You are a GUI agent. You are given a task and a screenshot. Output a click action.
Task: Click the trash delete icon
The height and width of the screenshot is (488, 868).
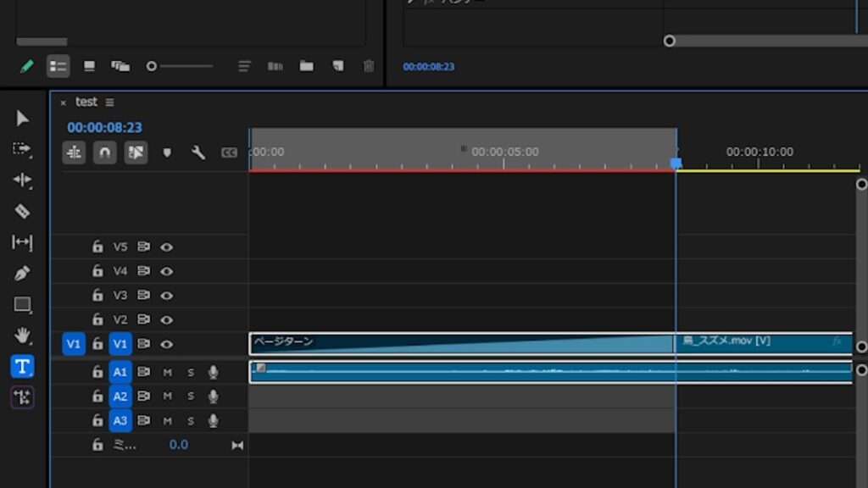(x=369, y=66)
